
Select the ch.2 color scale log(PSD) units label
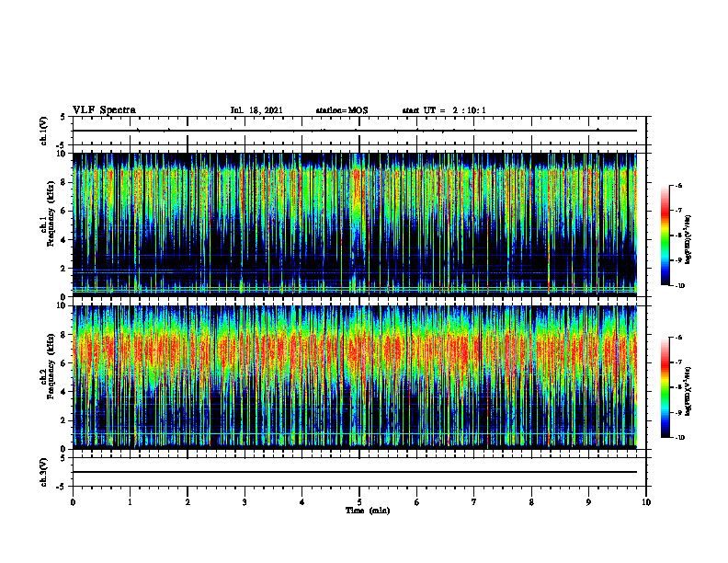pos(688,392)
